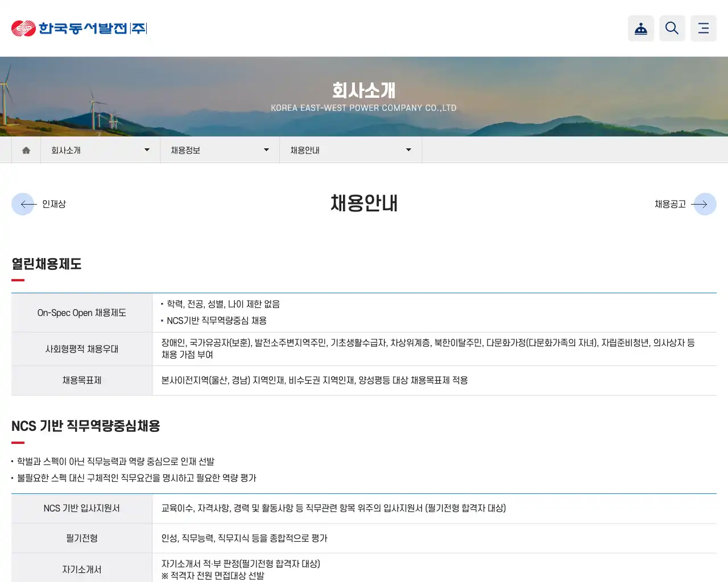Screen dimensions: 728x582
Task: Click the home icon in the breadcrumb bar
Action: pyautogui.click(x=26, y=149)
